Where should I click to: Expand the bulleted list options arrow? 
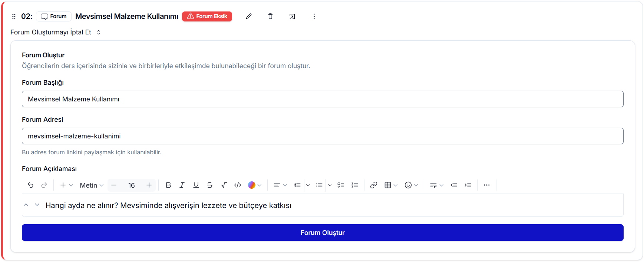pyautogui.click(x=330, y=185)
